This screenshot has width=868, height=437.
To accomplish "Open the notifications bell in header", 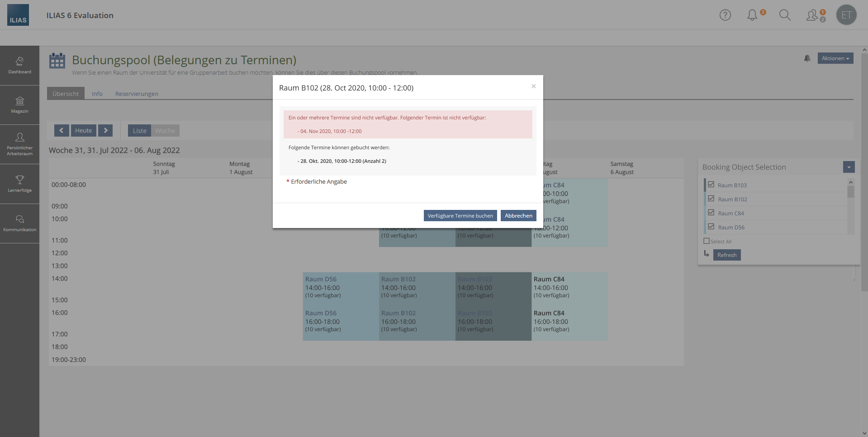I will (x=752, y=15).
